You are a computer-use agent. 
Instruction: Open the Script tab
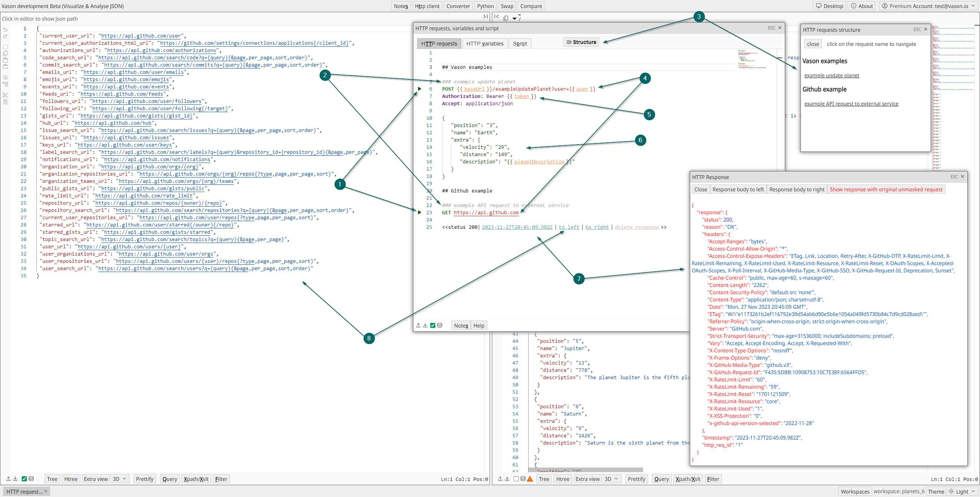pyautogui.click(x=519, y=44)
